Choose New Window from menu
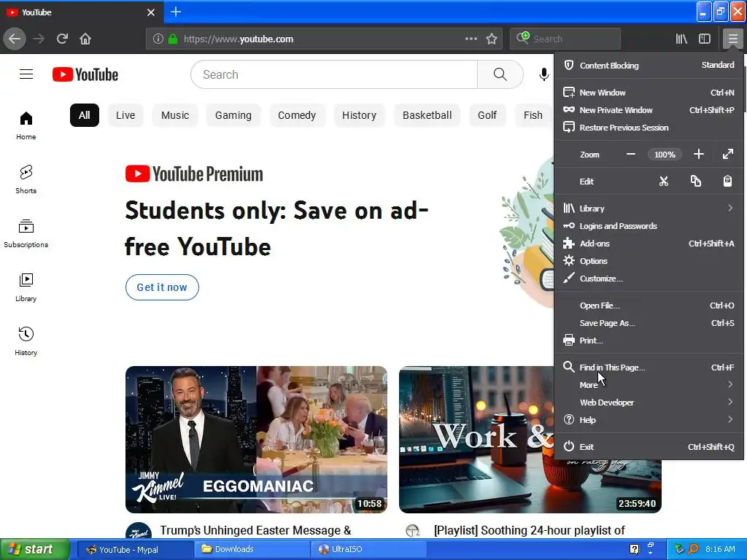Image resolution: width=747 pixels, height=560 pixels. click(x=649, y=93)
